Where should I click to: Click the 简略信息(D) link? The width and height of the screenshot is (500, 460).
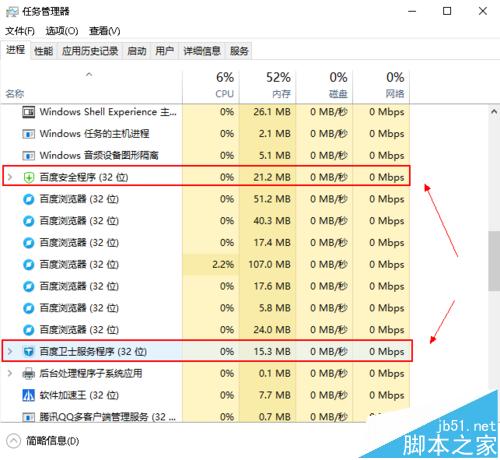pyautogui.click(x=53, y=441)
